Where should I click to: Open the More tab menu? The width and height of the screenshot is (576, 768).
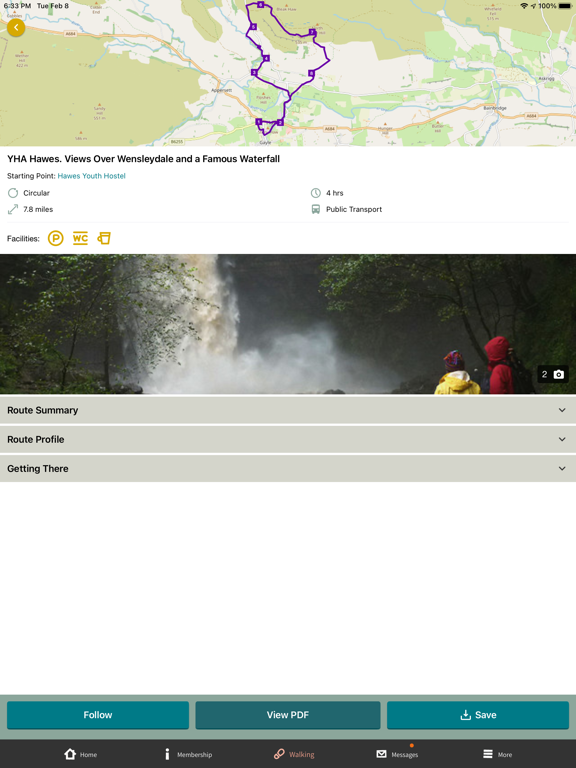(x=498, y=754)
